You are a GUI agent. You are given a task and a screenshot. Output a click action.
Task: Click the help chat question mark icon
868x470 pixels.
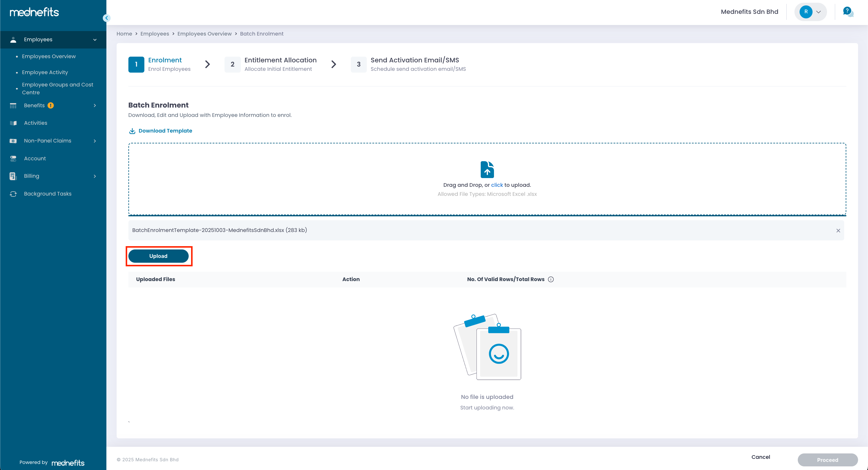pyautogui.click(x=847, y=11)
